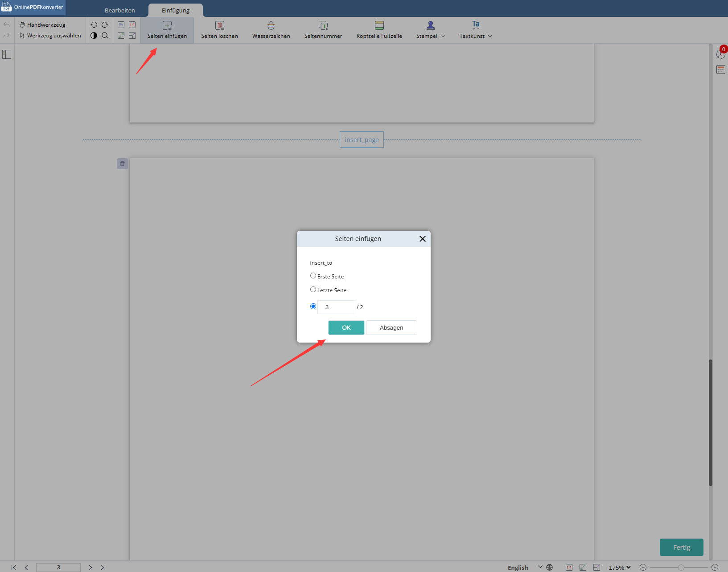
Task: Open the Wasserzeichen watermark tool
Action: pos(271,26)
